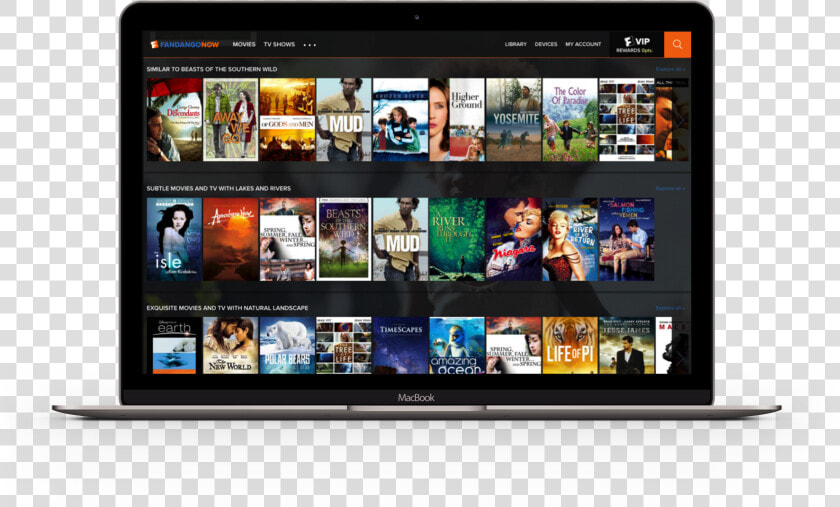Select A River Runs Through It poster
Viewport: 840px width, 507px height.
click(x=456, y=239)
